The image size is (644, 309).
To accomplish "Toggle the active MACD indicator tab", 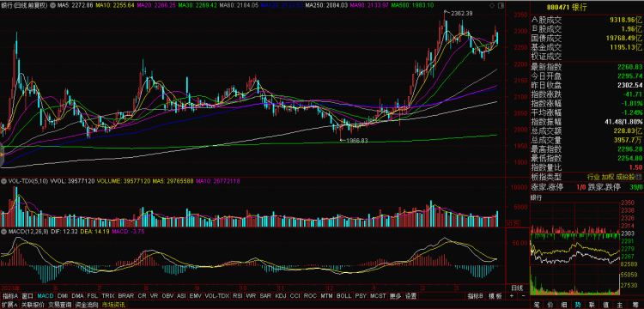I will [x=46, y=296].
